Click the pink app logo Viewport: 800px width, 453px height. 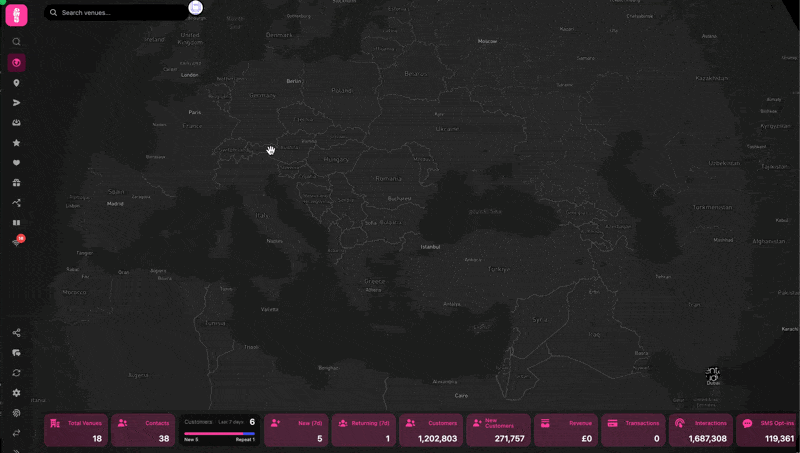16,14
